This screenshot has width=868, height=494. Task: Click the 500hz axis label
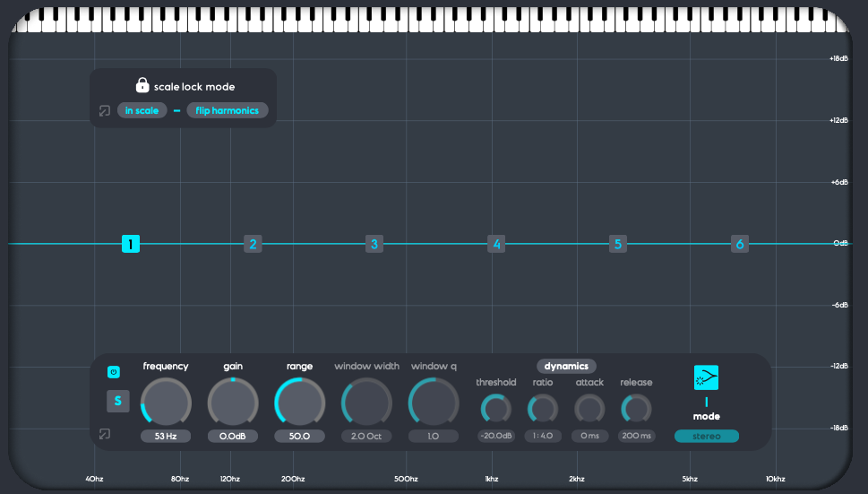coord(406,479)
